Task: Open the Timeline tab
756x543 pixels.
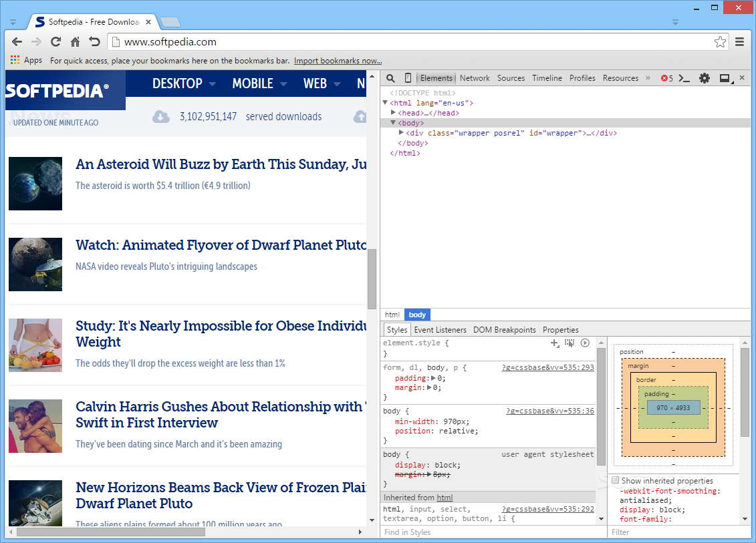Action: 547,78
